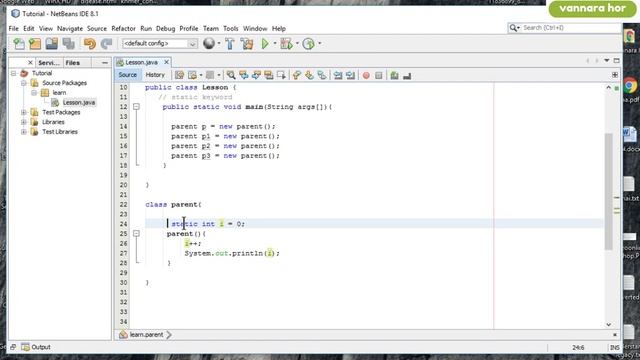
Task: Click the globe browser selection icon
Action: [x=209, y=43]
